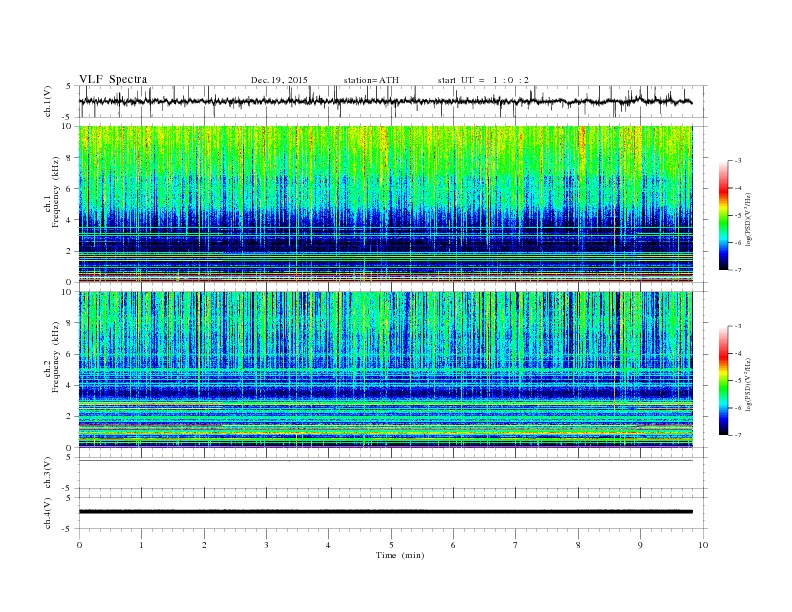Click the ch.1 spectrogram panel

click(385, 204)
